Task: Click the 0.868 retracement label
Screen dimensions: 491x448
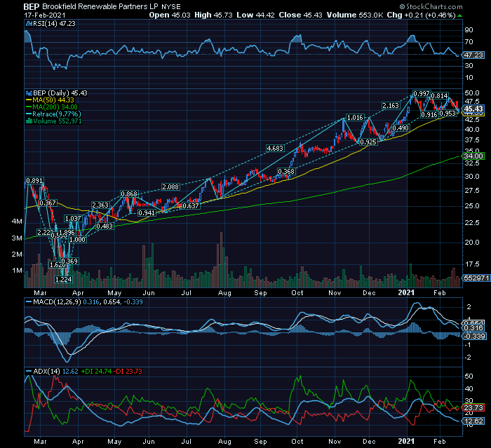Action: (129, 194)
